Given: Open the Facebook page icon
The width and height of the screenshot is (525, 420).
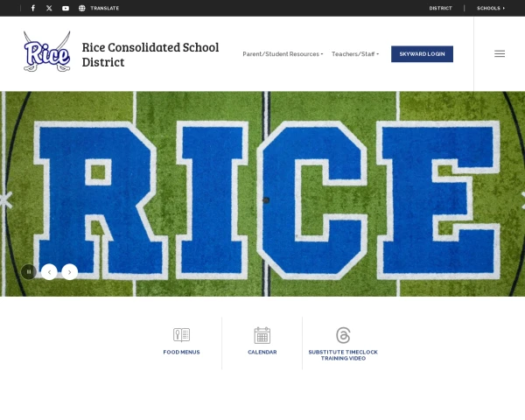Looking at the screenshot, I should point(33,8).
